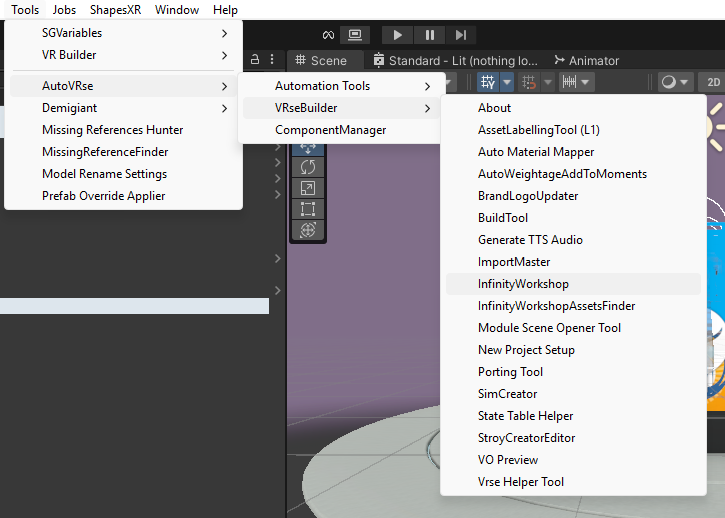725x518 pixels.
Task: Open State Table Helper
Action: pos(573,416)
